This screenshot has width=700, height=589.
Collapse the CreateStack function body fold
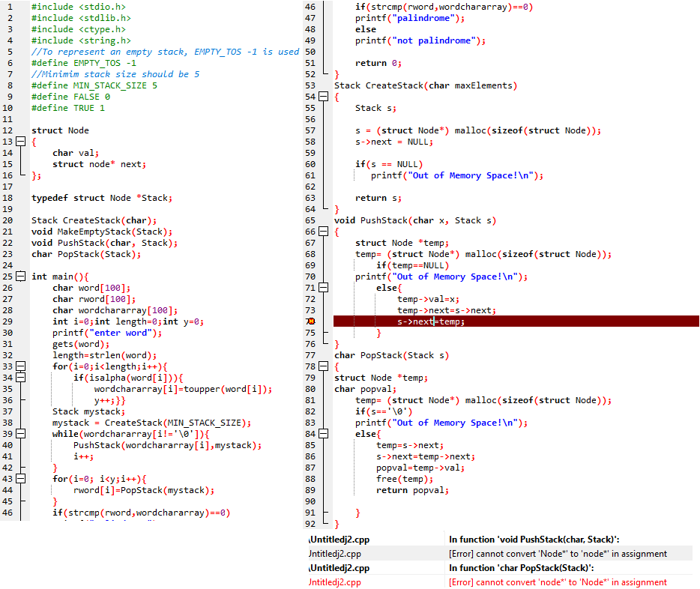tap(322, 96)
